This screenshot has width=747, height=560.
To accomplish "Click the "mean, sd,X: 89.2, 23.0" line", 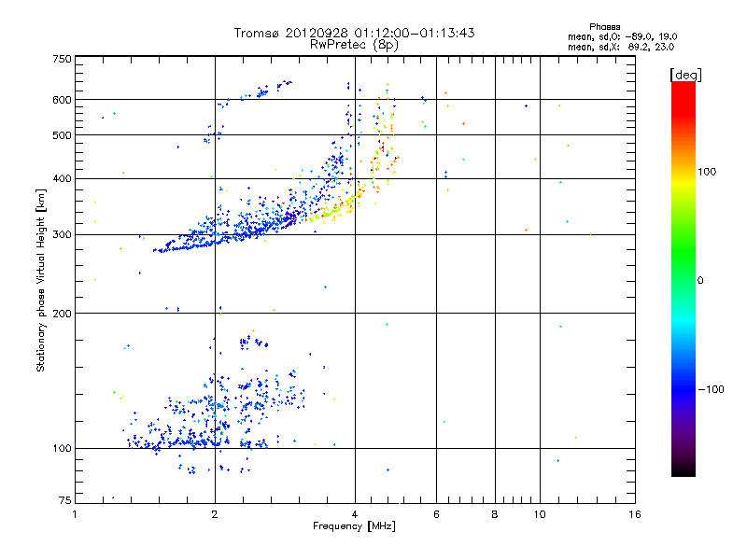I will pyautogui.click(x=621, y=47).
